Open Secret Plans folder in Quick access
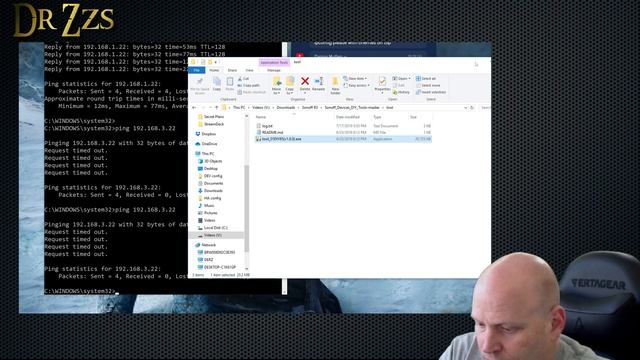Screen dimensions: 640x360 tap(211, 117)
